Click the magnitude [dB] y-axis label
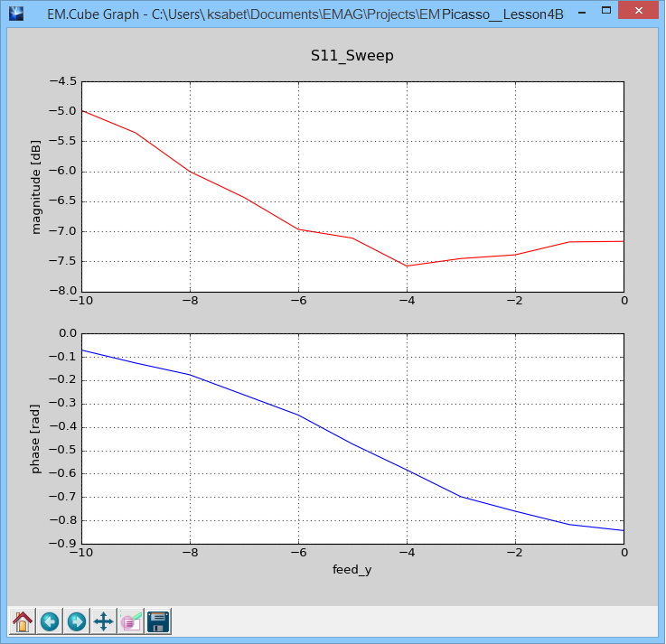 tap(37, 186)
